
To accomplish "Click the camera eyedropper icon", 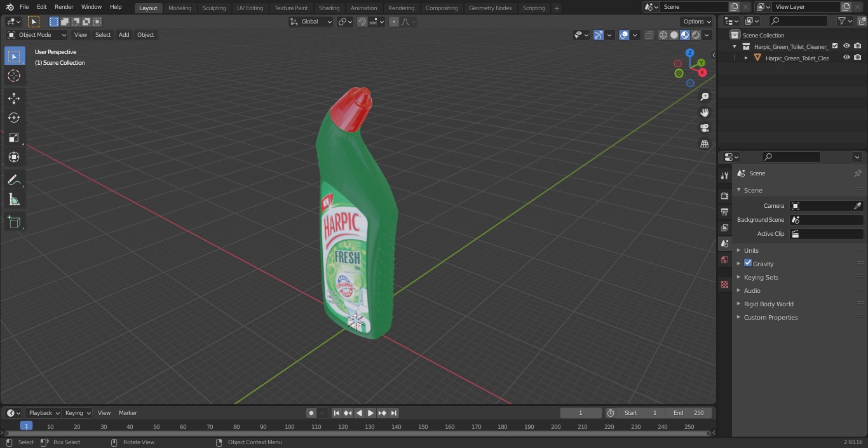I will pos(857,206).
